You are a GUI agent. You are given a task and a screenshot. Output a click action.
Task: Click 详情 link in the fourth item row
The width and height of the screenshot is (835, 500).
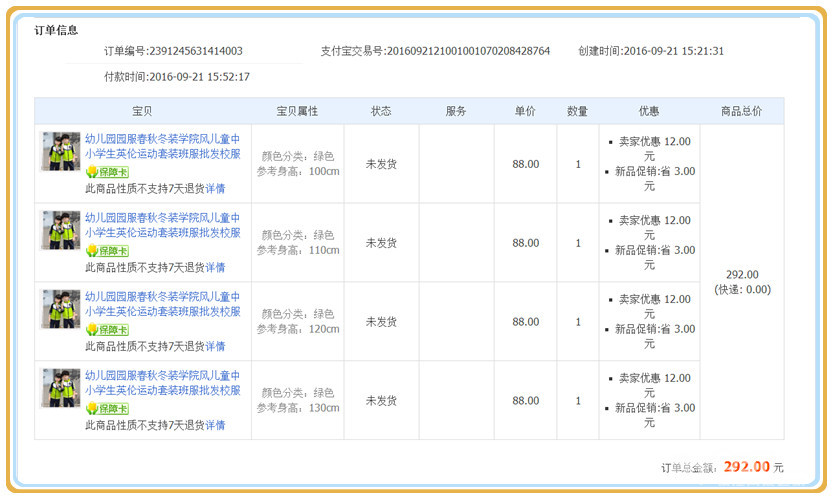pyautogui.click(x=215, y=425)
